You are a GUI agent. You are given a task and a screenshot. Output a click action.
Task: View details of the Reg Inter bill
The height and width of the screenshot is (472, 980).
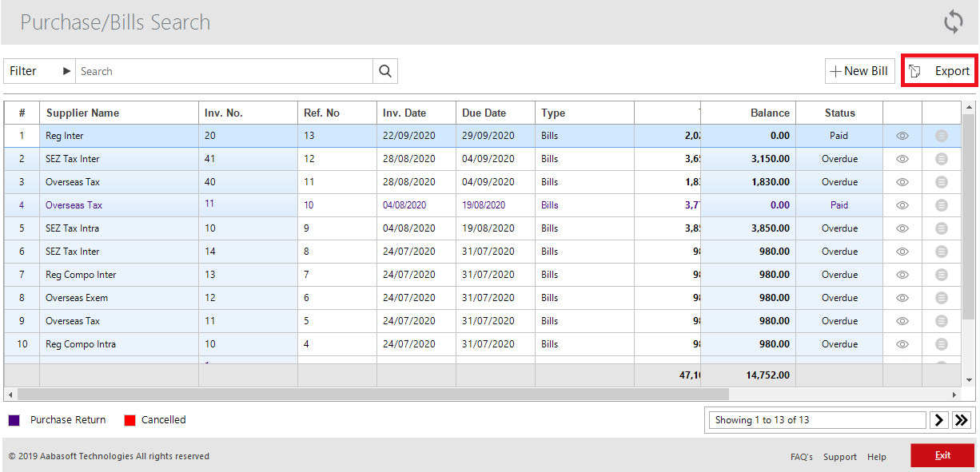tap(902, 136)
